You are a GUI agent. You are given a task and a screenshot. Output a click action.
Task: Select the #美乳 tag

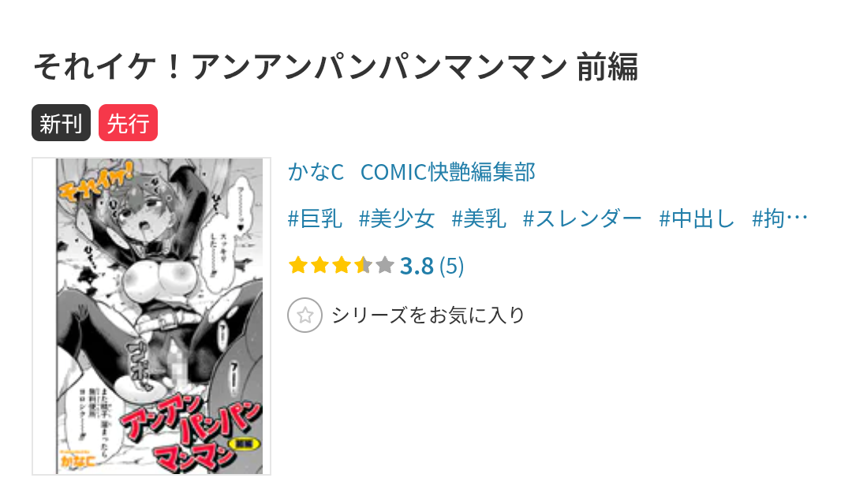pyautogui.click(x=479, y=218)
